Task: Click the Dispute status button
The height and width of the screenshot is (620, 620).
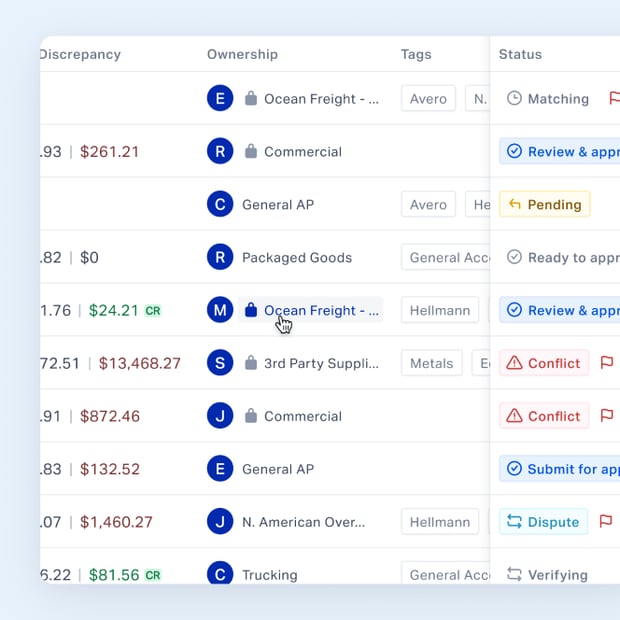Action: [x=543, y=522]
